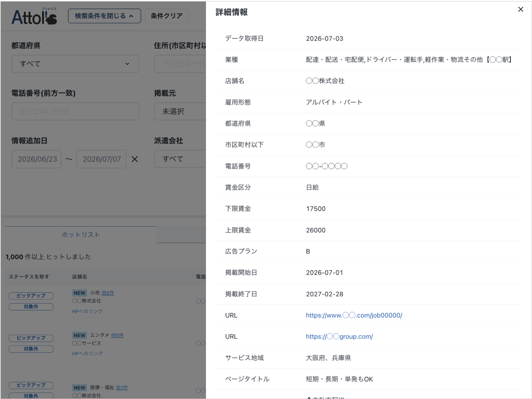Click the start date 2026/06/23 field

[x=37, y=159]
